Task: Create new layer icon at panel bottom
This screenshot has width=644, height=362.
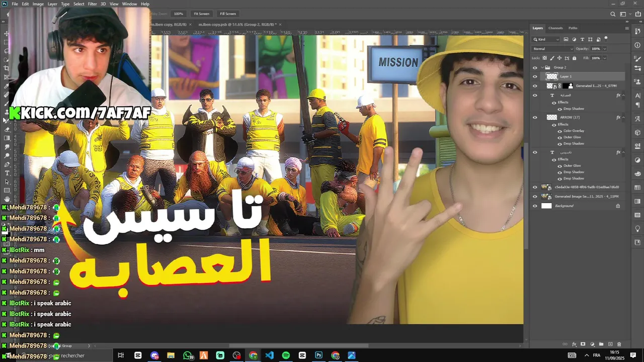Action: pyautogui.click(x=610, y=344)
